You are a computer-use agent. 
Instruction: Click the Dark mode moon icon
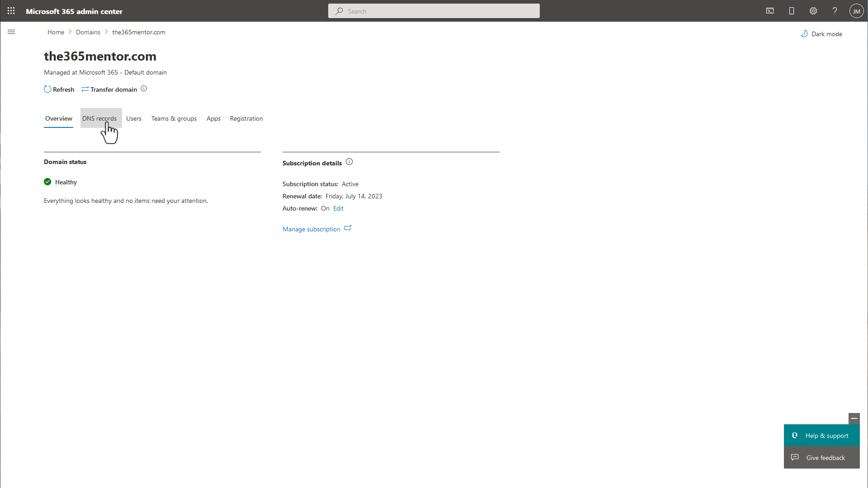[804, 33]
